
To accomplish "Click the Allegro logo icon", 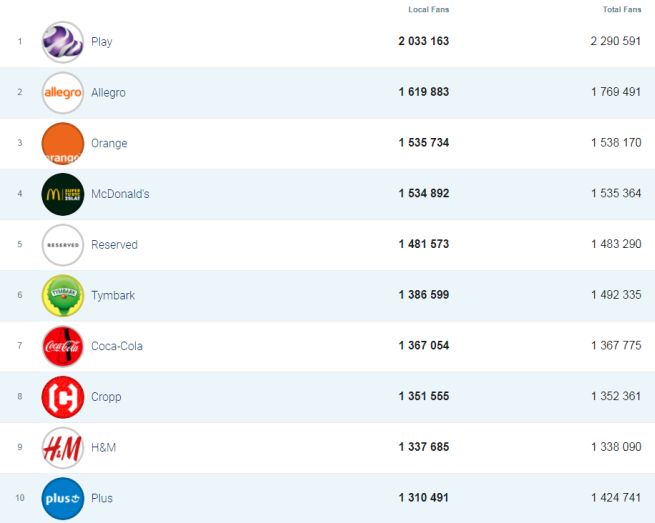I will click(x=63, y=93).
